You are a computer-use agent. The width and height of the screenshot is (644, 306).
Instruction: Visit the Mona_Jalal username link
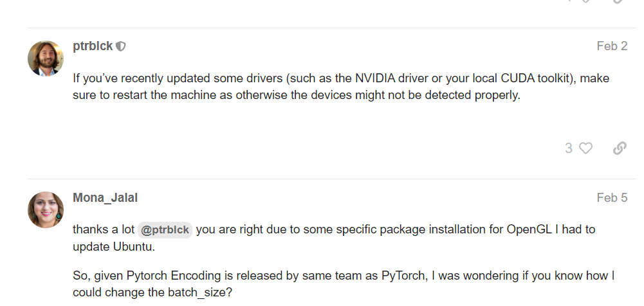pos(105,197)
